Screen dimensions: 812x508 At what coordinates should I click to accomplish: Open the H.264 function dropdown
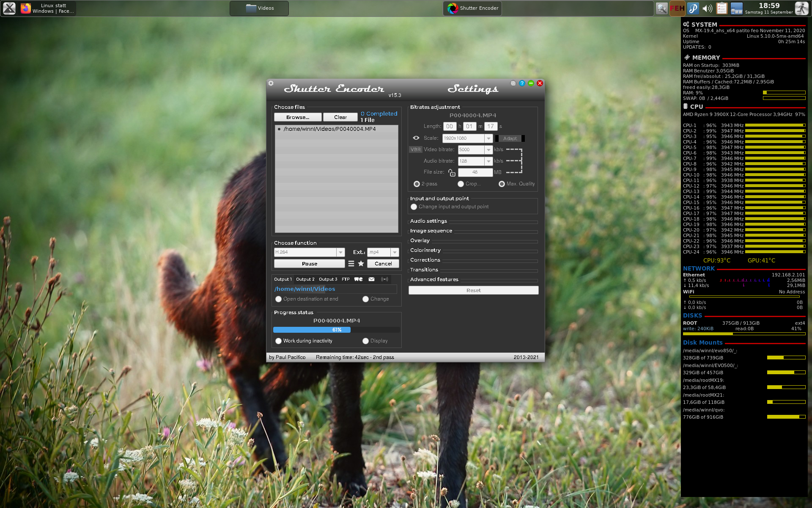coord(340,252)
